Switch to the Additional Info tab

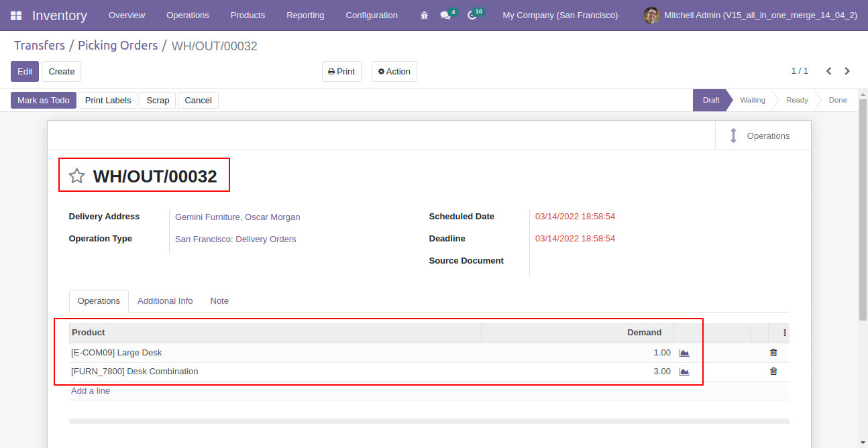165,301
